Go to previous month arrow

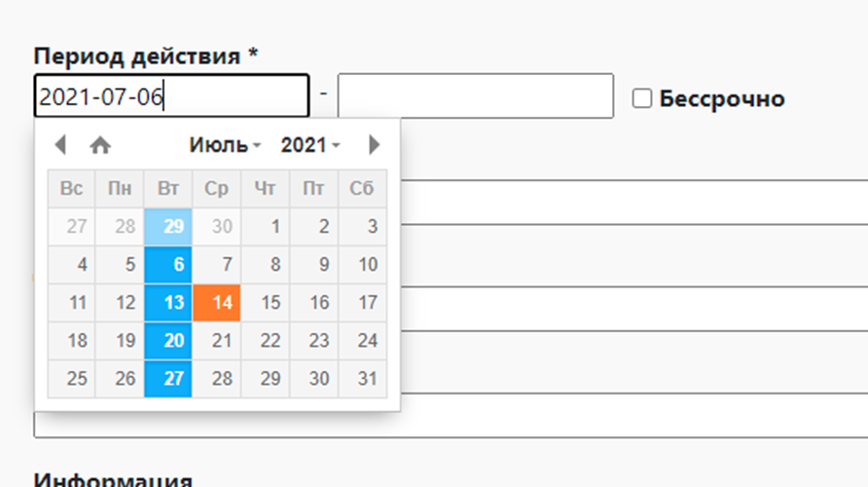[60, 145]
